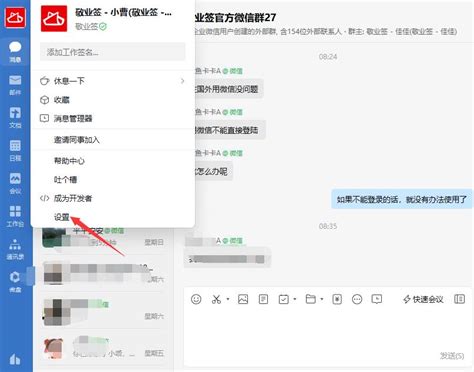Click the more options ellipsis icon
The image size is (474, 372).
[357, 299]
